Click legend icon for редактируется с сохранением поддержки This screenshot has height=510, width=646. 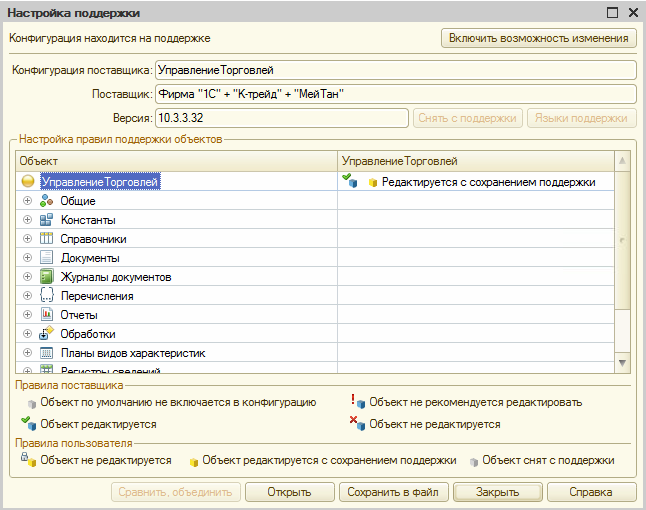point(194,462)
